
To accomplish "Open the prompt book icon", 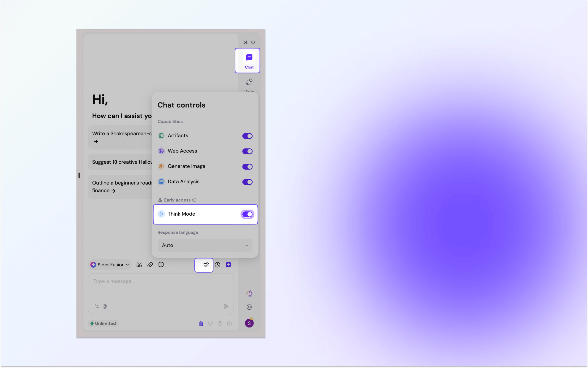I will [x=161, y=265].
